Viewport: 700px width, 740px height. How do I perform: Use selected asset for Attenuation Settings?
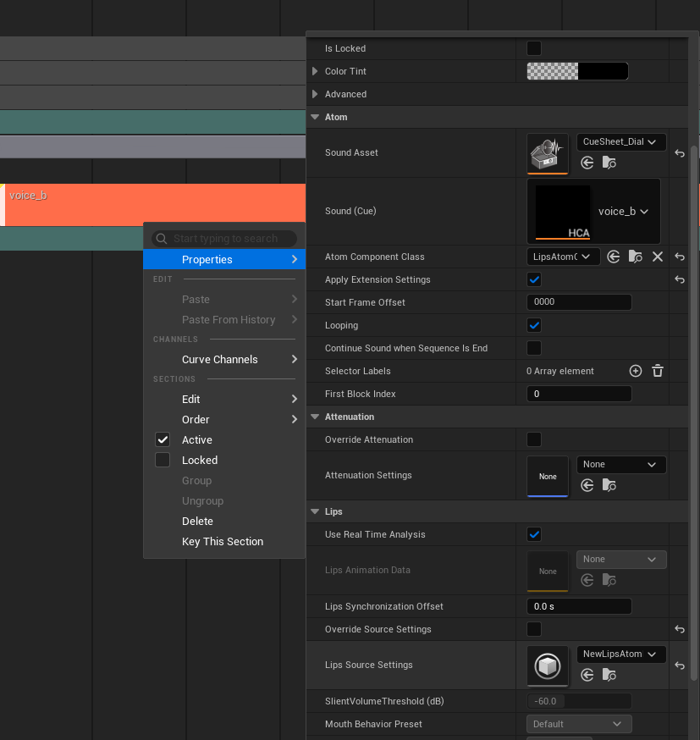pyautogui.click(x=587, y=485)
